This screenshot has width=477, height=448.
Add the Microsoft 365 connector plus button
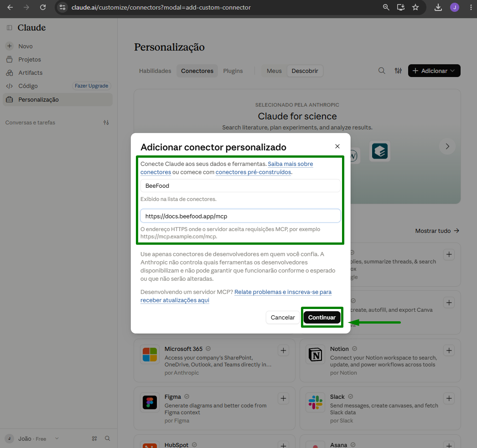click(283, 350)
